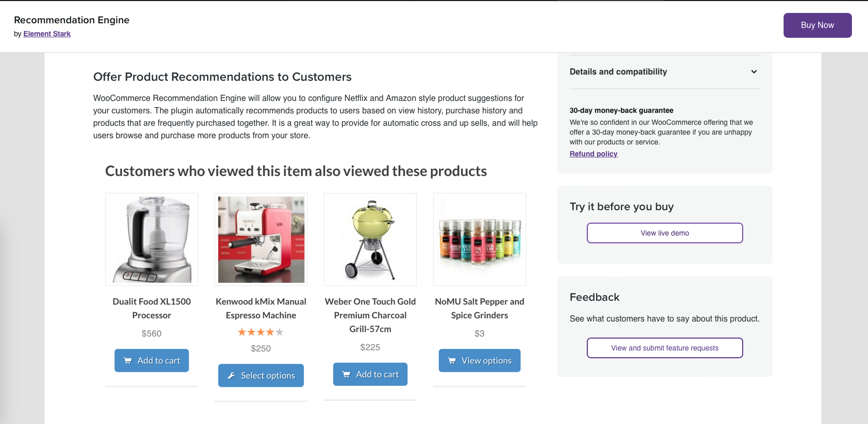Click View live demo
The image size is (868, 424).
(x=664, y=233)
